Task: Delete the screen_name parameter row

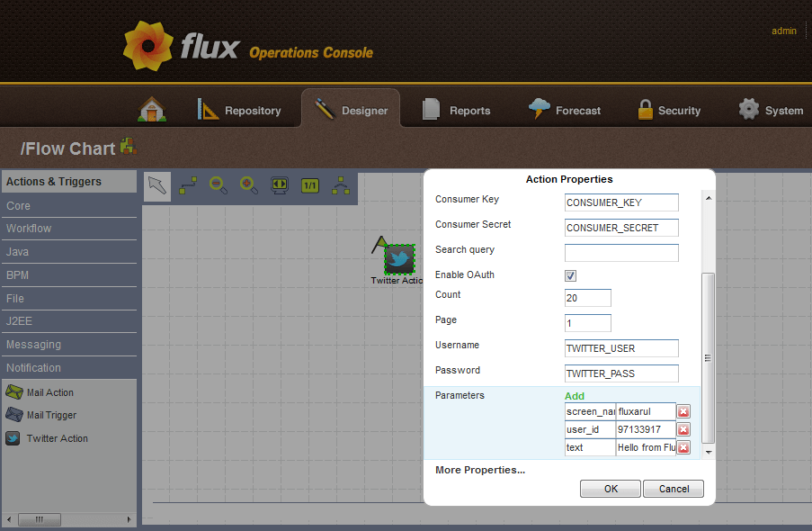Action: click(x=683, y=411)
